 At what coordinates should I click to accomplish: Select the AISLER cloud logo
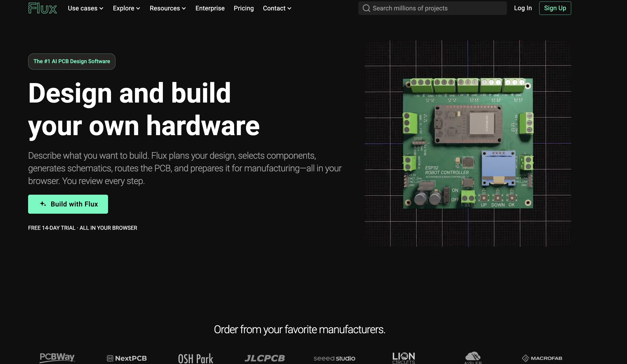click(473, 358)
